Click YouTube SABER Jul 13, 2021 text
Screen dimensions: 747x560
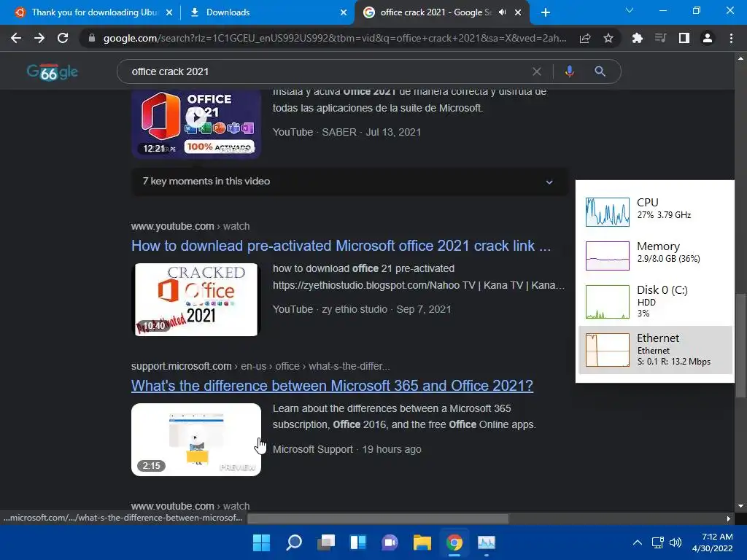pos(347,132)
